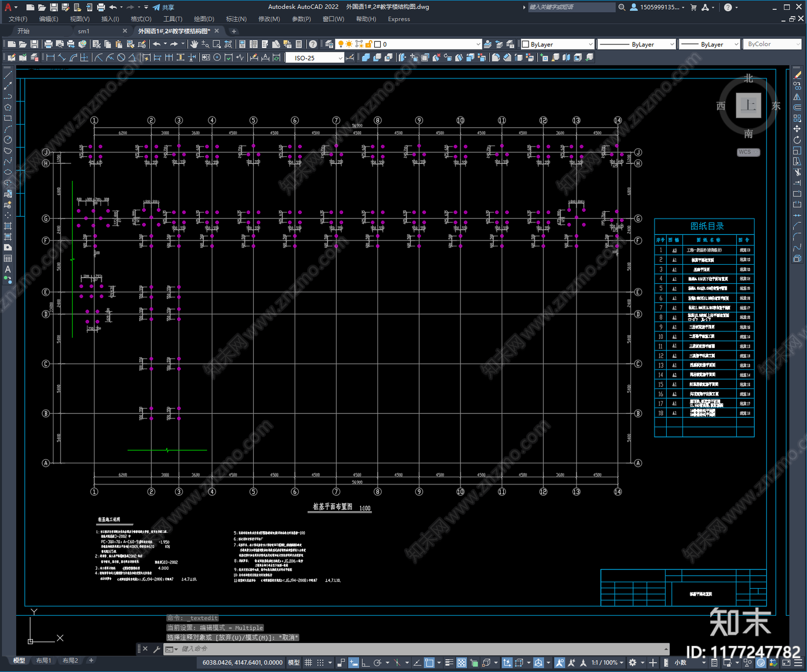Viewport: 807px width, 672px height.
Task: Toggle transparency display in status bar
Action: coord(462,662)
